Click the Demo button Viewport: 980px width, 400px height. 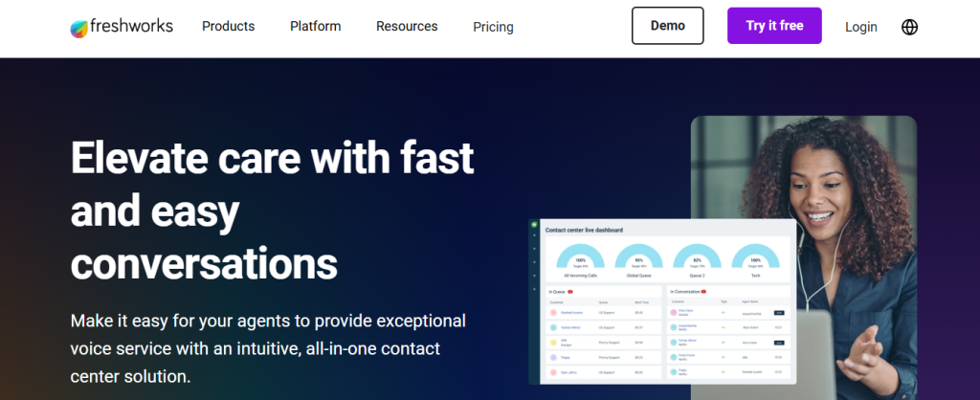[667, 26]
